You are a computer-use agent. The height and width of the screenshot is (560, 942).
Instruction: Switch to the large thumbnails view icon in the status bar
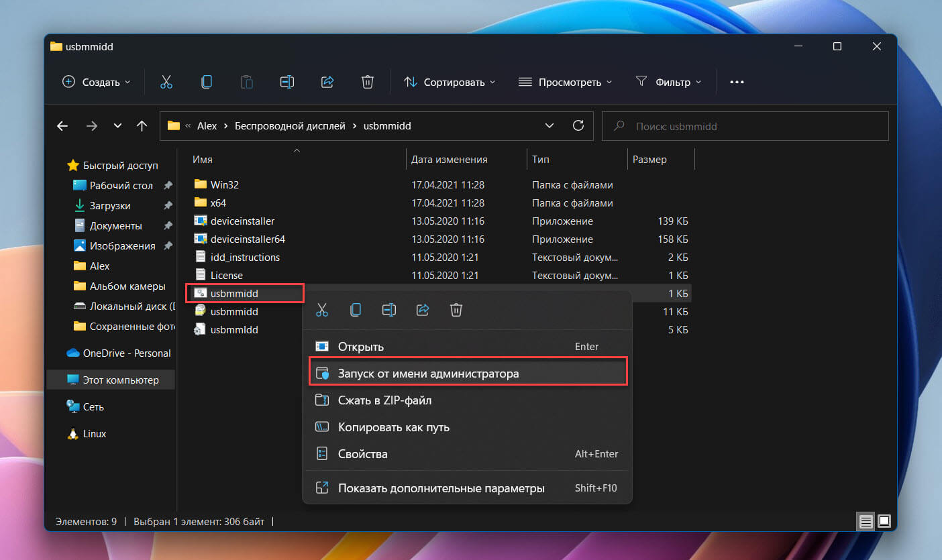click(x=884, y=520)
